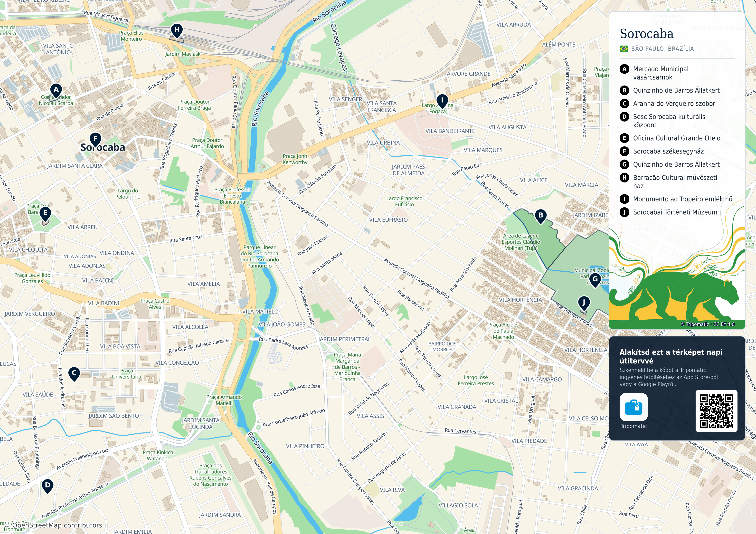Click legend badge D for Sesc Sorocaba
The width and height of the screenshot is (756, 534).
pyautogui.click(x=624, y=117)
